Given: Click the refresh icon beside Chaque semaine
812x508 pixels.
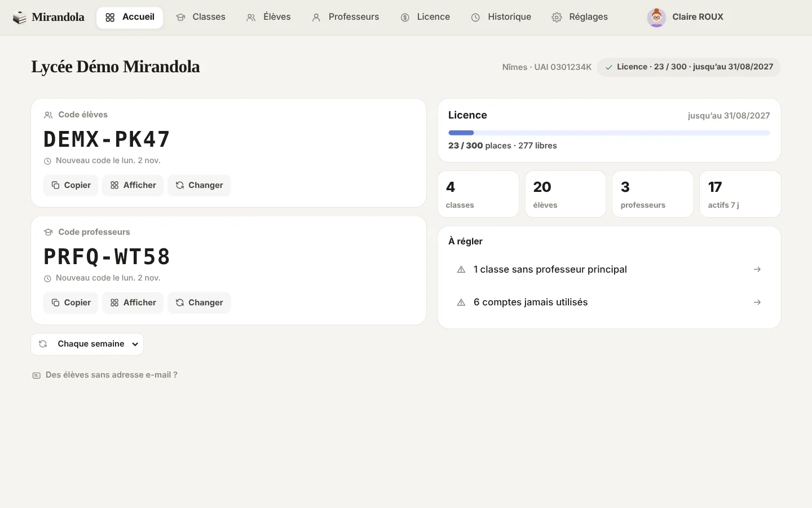Looking at the screenshot, I should tap(43, 344).
